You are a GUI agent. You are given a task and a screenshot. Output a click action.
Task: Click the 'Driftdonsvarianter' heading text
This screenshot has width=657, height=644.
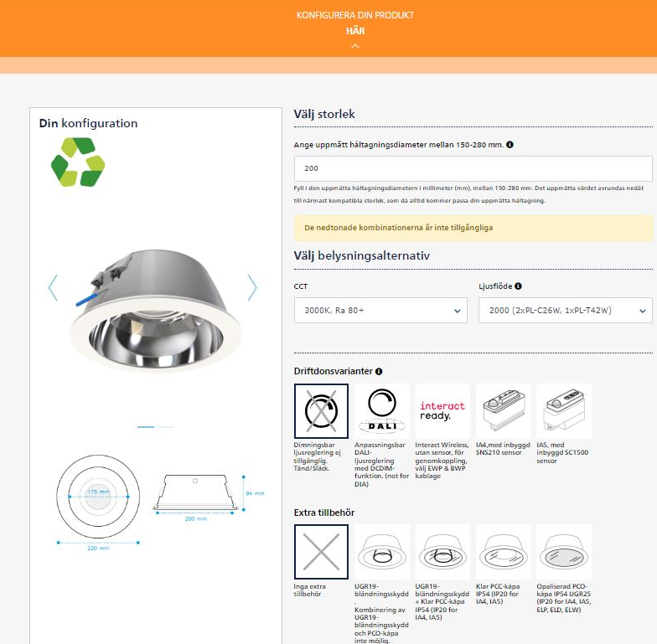(334, 371)
